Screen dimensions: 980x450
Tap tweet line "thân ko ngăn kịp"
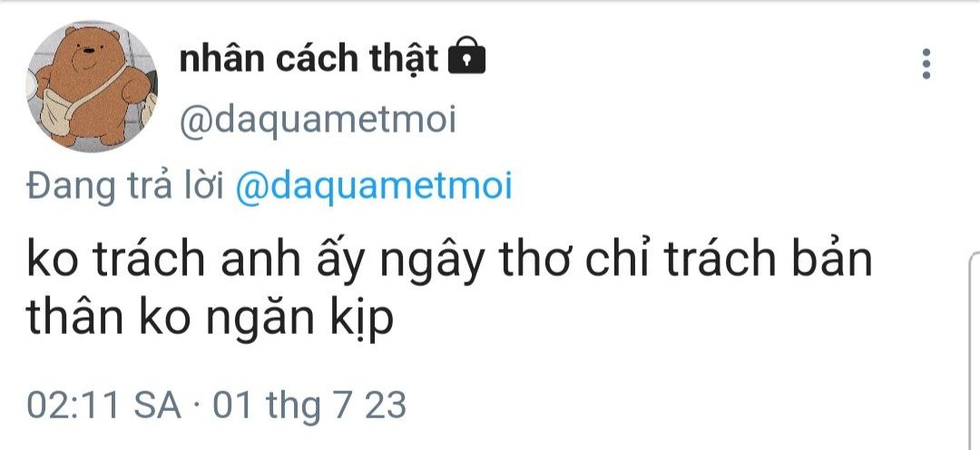[x=210, y=317]
